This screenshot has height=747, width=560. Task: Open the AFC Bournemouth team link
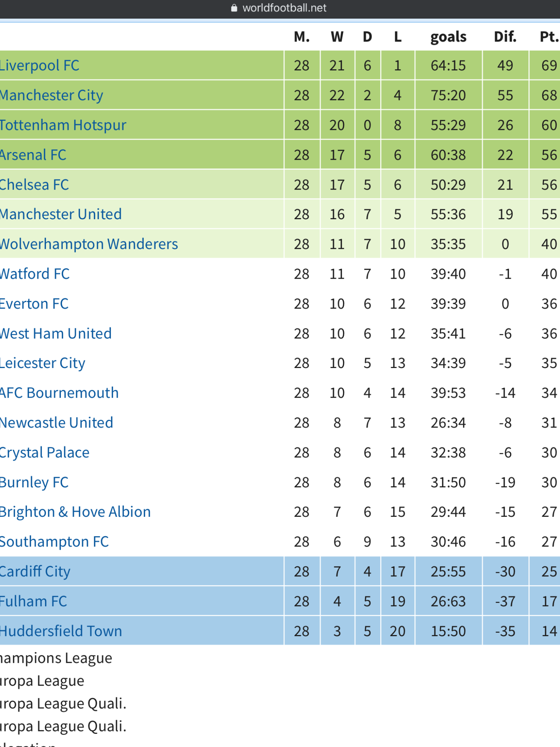tap(59, 393)
